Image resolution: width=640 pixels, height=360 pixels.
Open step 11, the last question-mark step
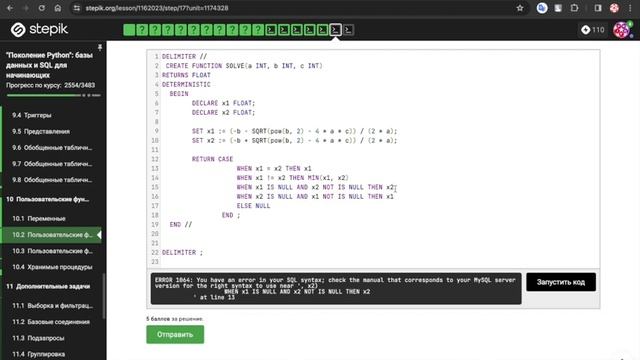coord(258,30)
